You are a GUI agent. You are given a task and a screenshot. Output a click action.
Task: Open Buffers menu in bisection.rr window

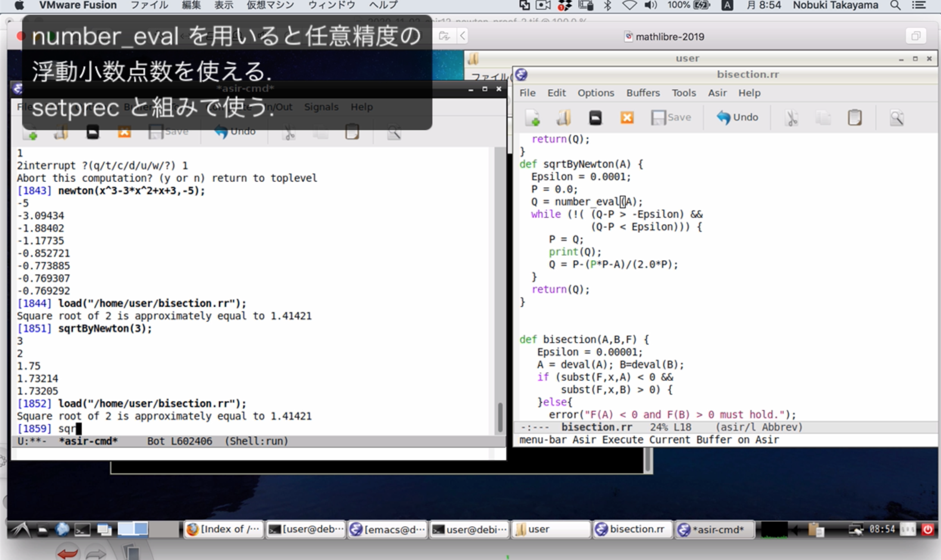click(x=643, y=93)
